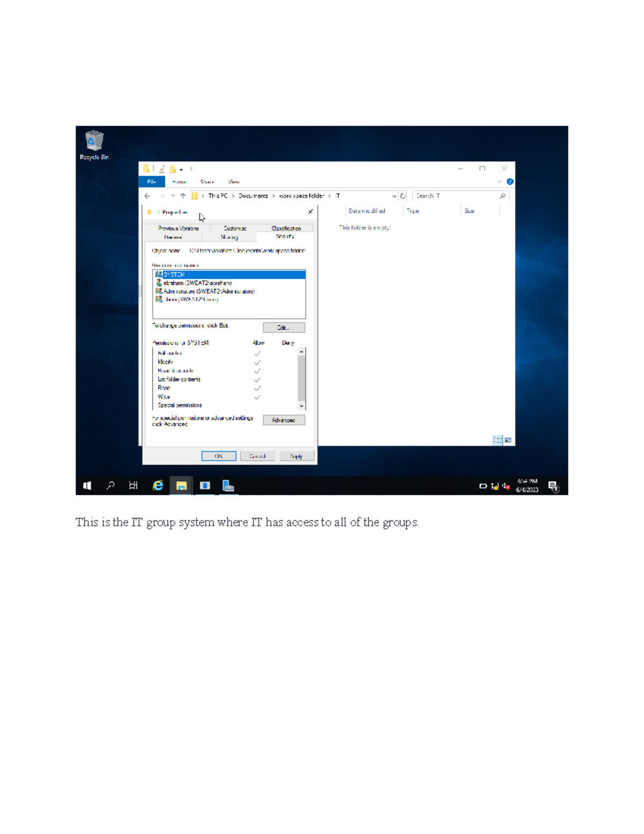Open File Explorer taskbar icon

pos(181,485)
